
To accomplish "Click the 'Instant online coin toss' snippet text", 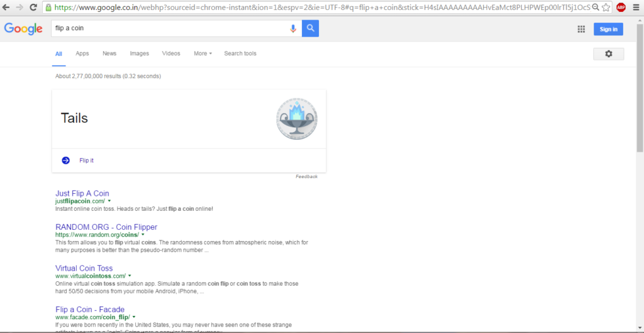I will coord(134,209).
